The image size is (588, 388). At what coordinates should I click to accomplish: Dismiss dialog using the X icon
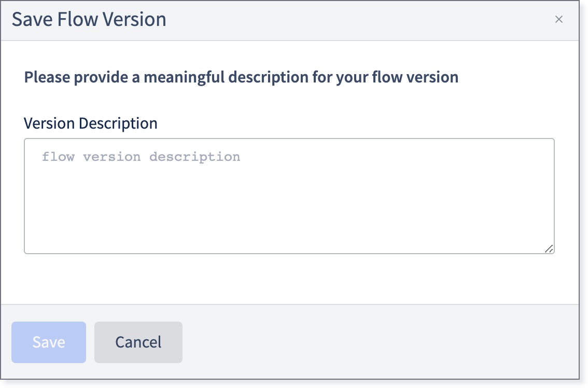pyautogui.click(x=559, y=19)
